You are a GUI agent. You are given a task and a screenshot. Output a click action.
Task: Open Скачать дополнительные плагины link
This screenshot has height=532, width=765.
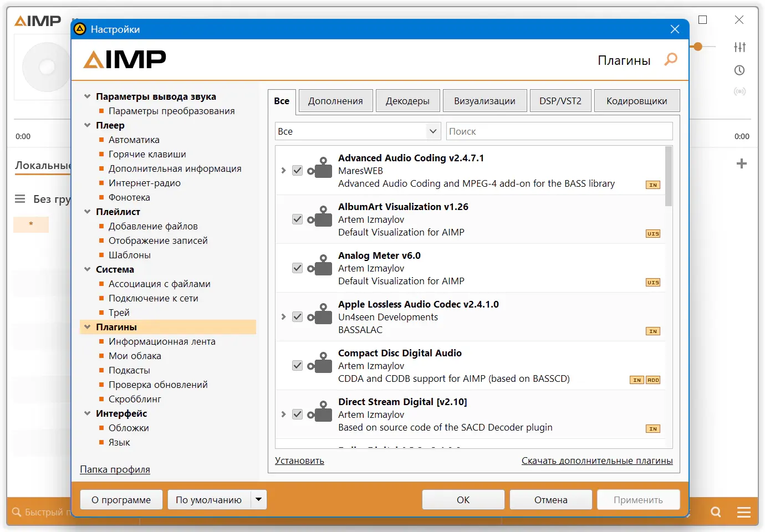point(597,461)
